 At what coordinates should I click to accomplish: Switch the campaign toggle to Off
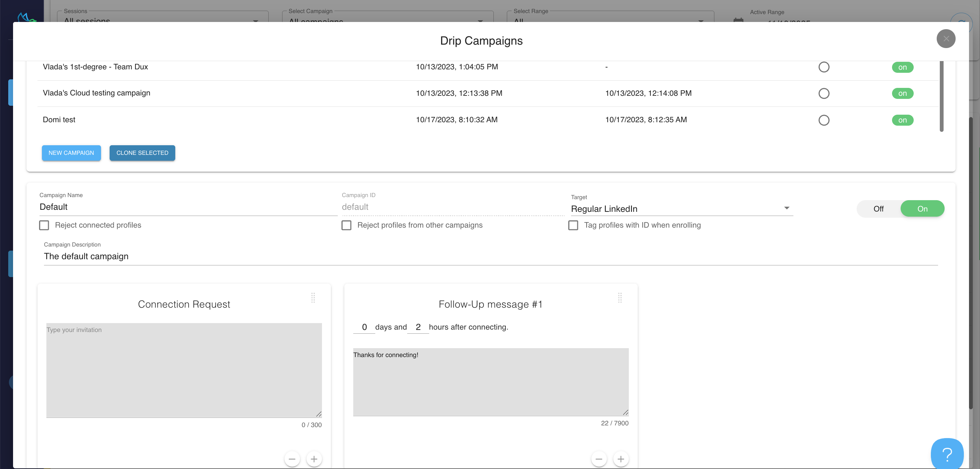878,209
